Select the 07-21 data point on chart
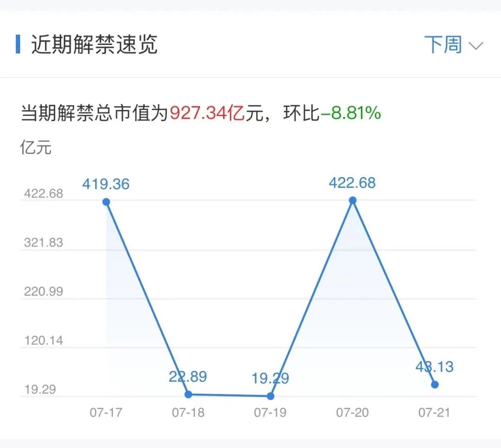 435,384
